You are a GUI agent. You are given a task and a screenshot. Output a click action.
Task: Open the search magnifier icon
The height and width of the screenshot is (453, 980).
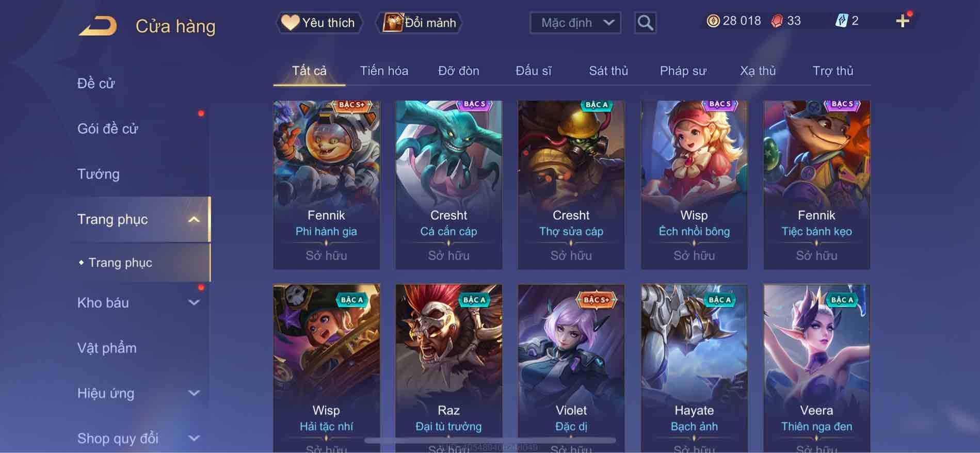coord(645,23)
